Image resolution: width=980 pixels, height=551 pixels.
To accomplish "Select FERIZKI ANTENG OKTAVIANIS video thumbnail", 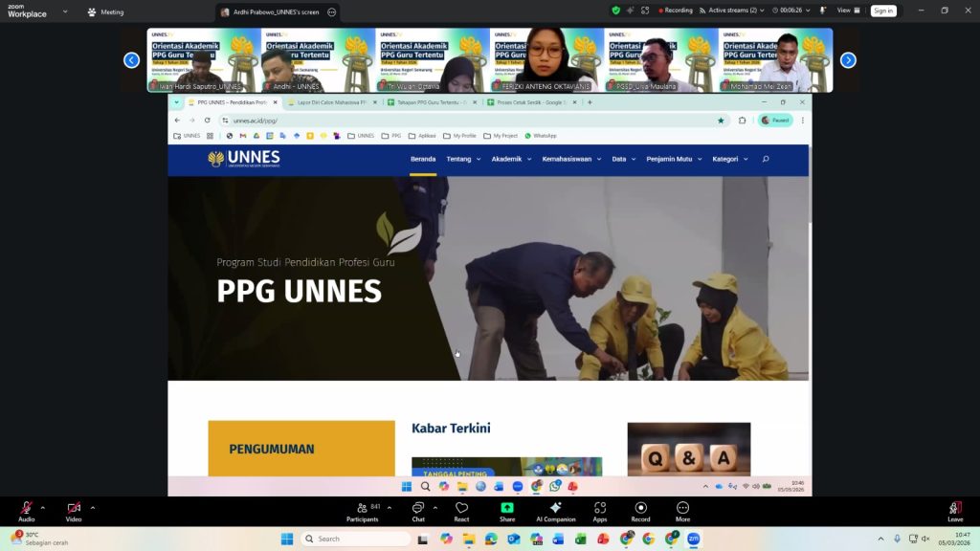I will coord(546,59).
